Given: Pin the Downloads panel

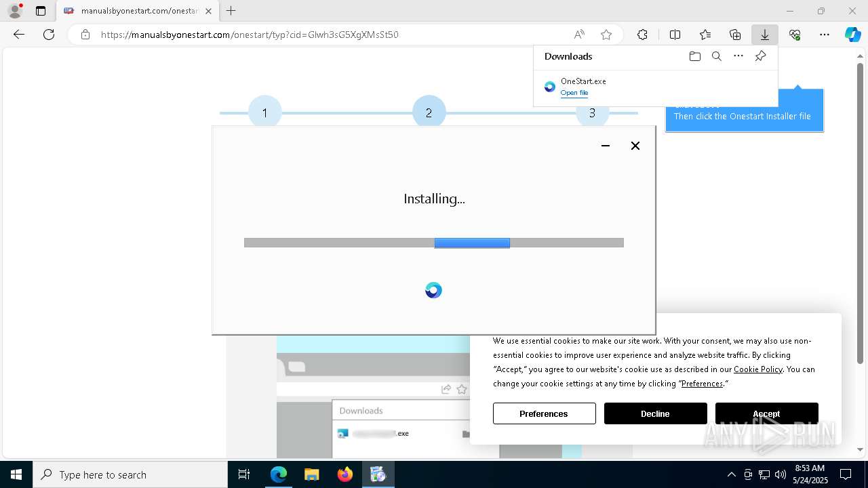Looking at the screenshot, I should [x=760, y=56].
